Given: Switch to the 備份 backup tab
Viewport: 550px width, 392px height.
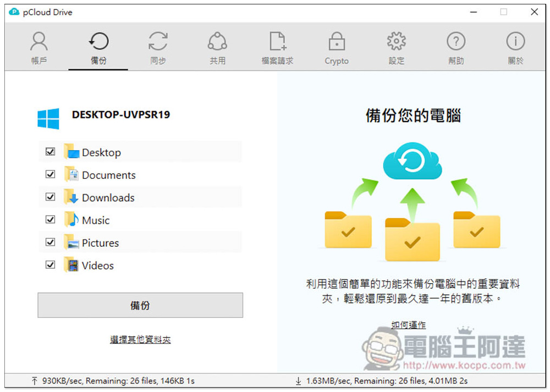Looking at the screenshot, I should (98, 48).
